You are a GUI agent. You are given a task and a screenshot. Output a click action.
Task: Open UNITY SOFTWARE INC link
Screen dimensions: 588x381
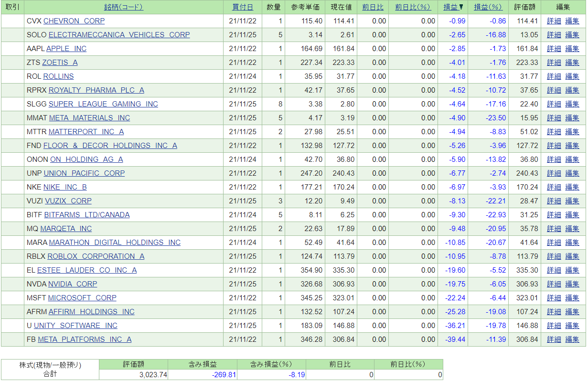pyautogui.click(x=75, y=326)
